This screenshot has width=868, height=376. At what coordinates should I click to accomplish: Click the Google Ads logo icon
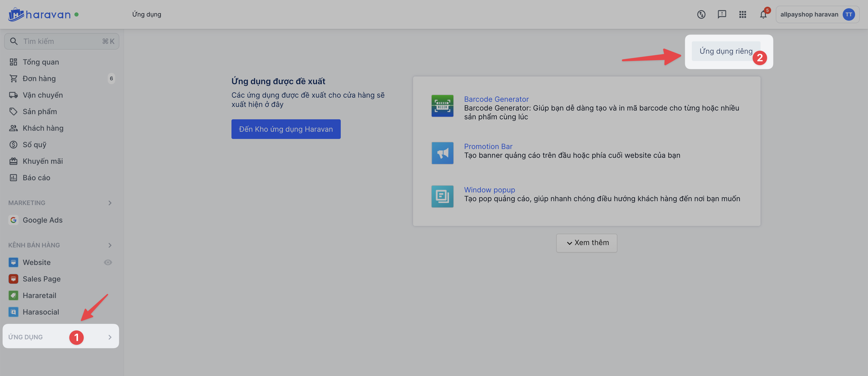pyautogui.click(x=13, y=220)
